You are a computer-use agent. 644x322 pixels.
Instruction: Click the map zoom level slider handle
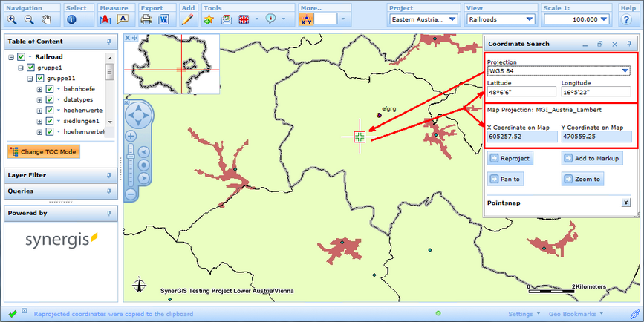tap(131, 157)
